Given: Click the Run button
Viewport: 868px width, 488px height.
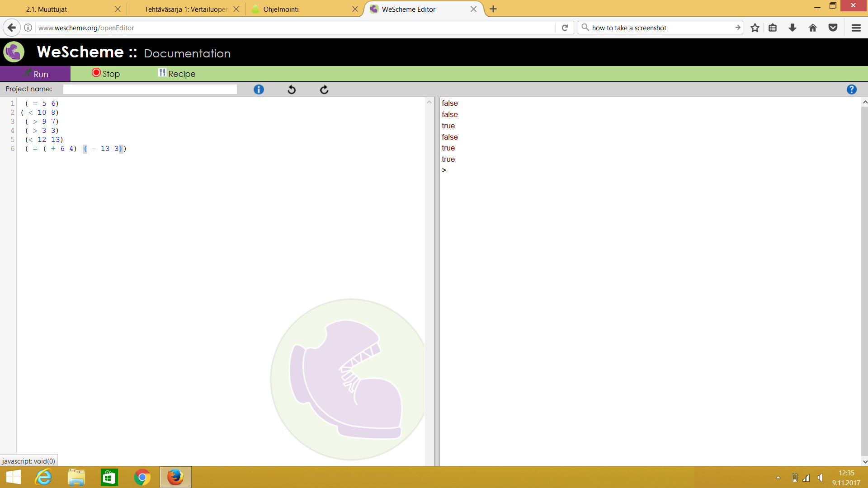Looking at the screenshot, I should click(x=35, y=74).
